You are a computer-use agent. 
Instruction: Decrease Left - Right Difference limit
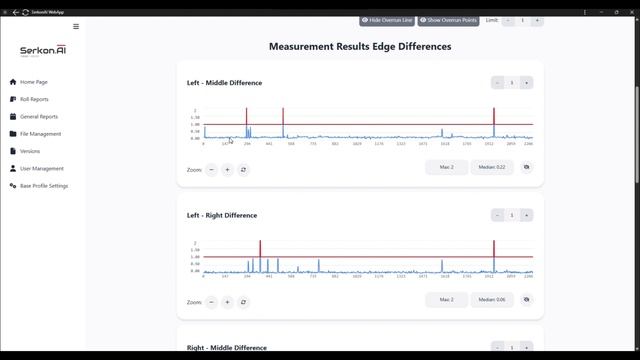[497, 215]
